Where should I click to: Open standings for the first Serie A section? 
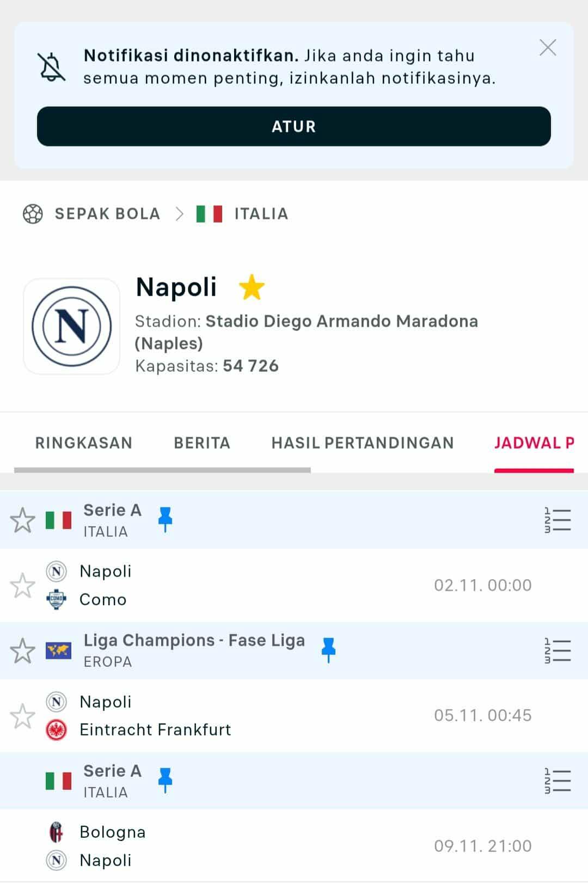pyautogui.click(x=558, y=520)
